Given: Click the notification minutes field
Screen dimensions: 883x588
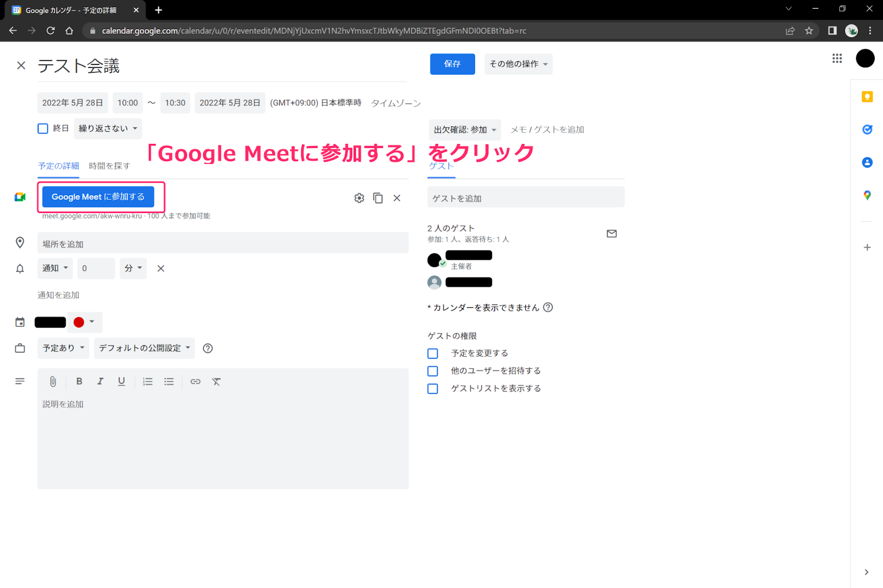Looking at the screenshot, I should click(x=96, y=268).
